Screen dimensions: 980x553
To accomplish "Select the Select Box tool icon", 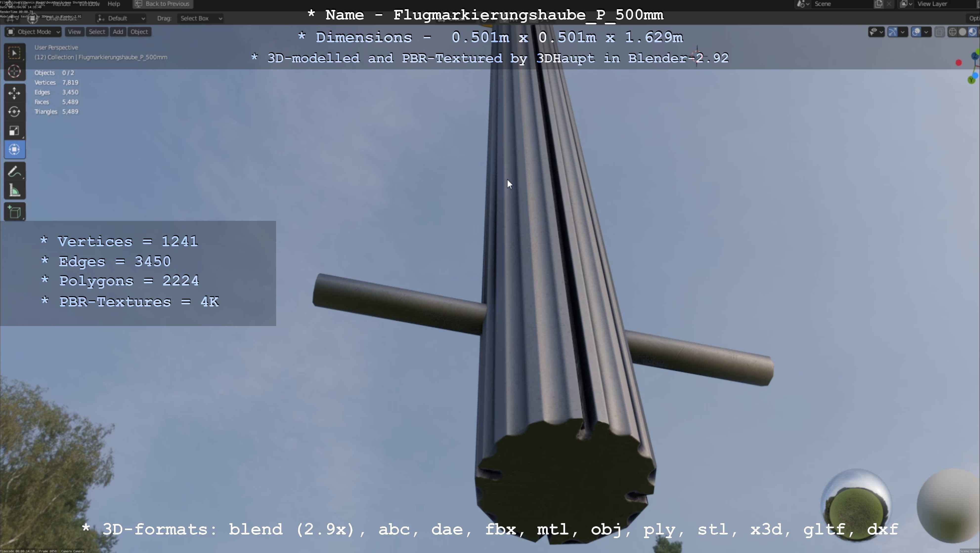I will [14, 53].
